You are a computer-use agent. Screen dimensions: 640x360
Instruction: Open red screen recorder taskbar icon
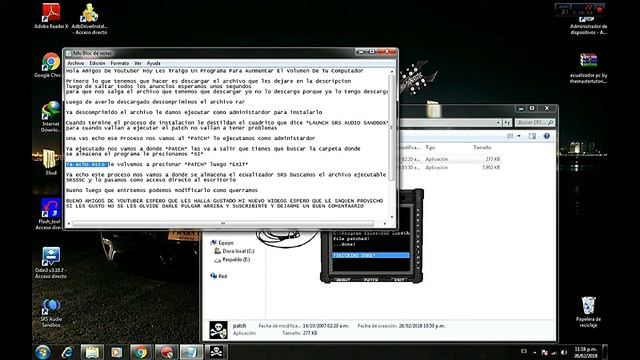[166, 352]
